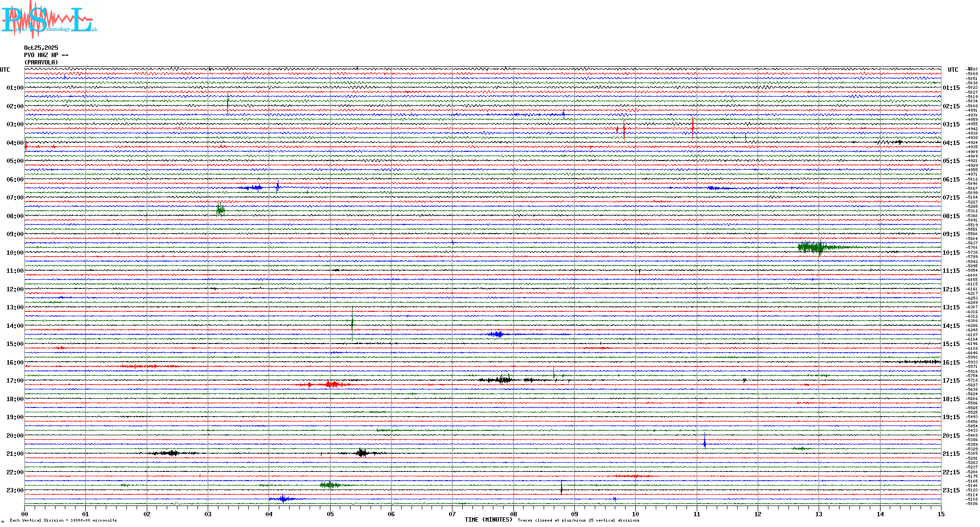Select the 10:00 hour label on left
This screenshot has width=980, height=527.
[x=15, y=253]
